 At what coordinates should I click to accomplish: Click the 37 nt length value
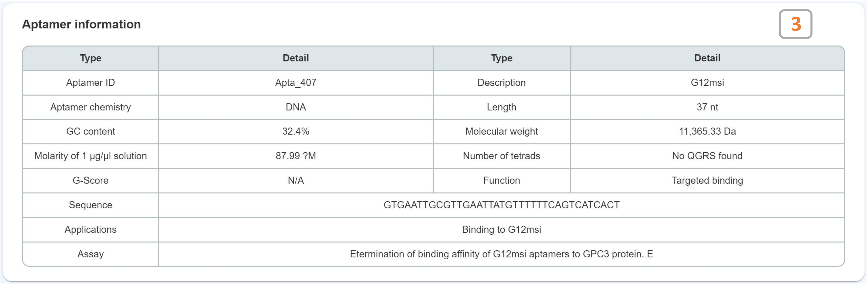pos(707,107)
